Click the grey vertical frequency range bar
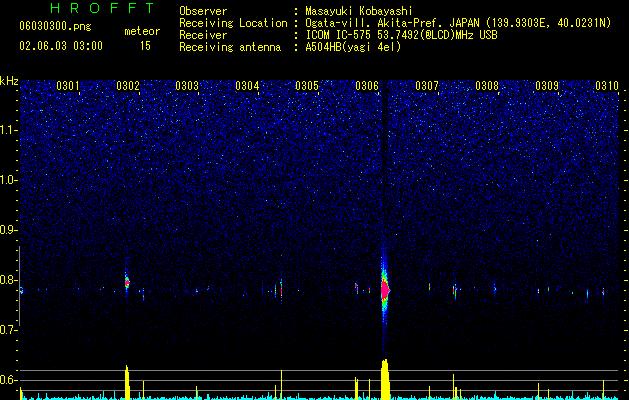629x400 pixels. (19, 286)
